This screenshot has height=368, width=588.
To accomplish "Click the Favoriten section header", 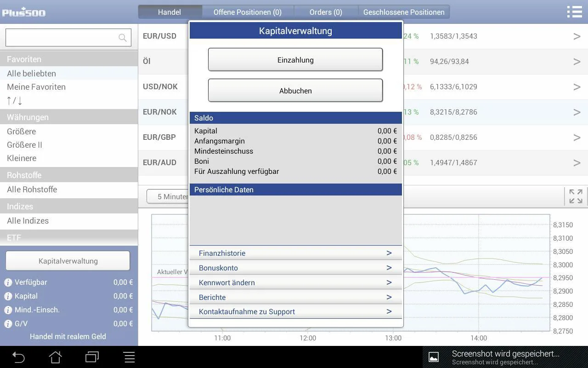I will click(x=69, y=59).
